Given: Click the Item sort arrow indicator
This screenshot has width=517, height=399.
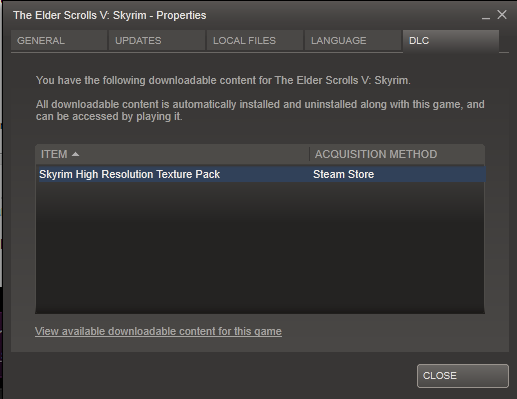Looking at the screenshot, I should (x=75, y=154).
